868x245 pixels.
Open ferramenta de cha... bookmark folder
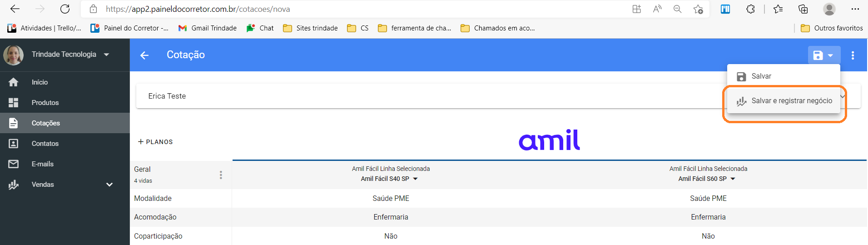[x=415, y=28]
